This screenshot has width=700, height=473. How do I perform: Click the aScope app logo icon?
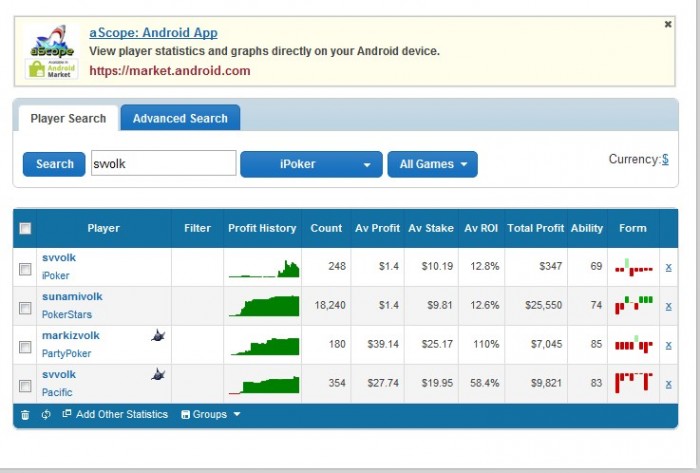pyautogui.click(x=51, y=54)
